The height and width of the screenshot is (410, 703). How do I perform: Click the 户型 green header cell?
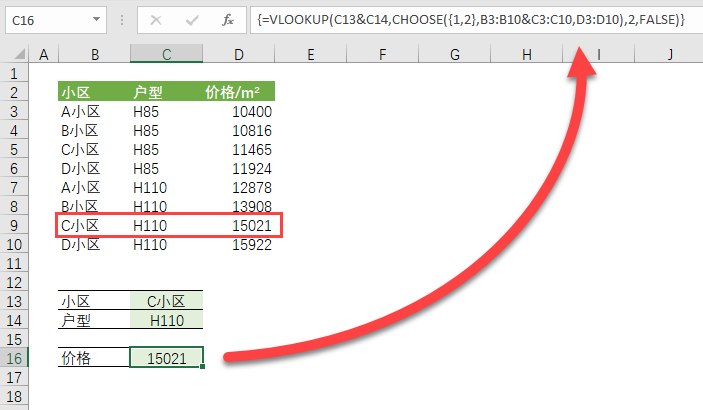(166, 92)
